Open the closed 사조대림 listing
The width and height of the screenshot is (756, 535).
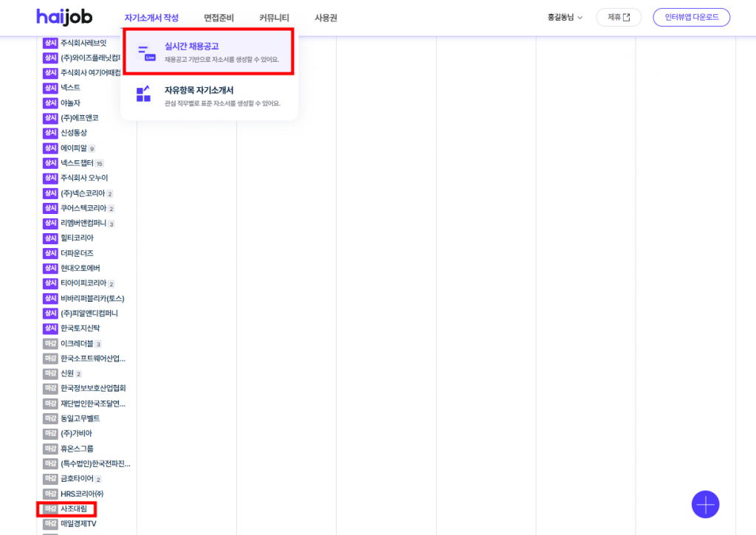[x=74, y=508]
